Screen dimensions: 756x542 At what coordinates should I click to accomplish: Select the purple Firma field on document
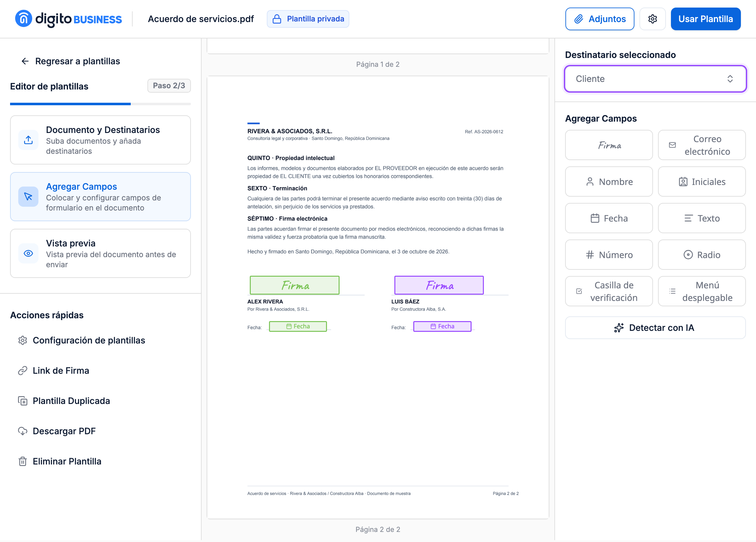coord(439,285)
